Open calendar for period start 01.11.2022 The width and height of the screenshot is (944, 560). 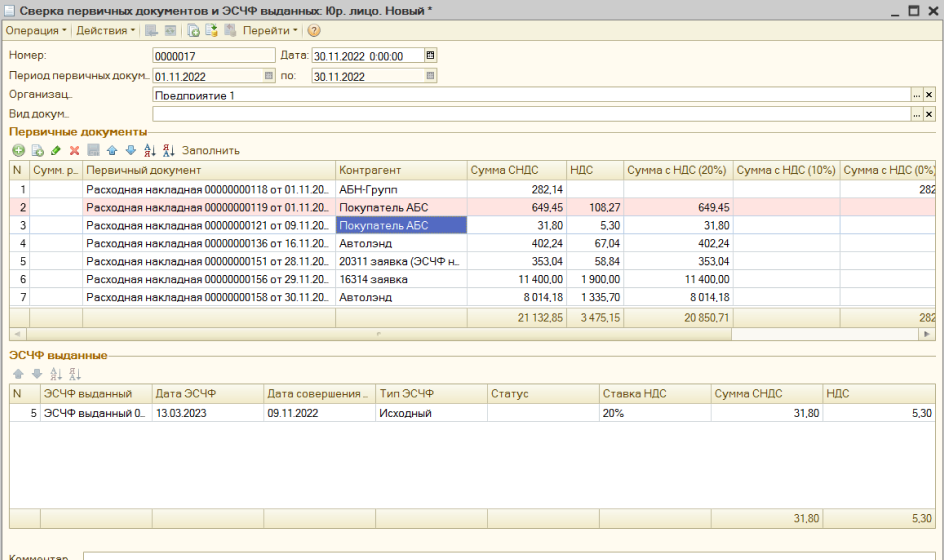pyautogui.click(x=269, y=76)
